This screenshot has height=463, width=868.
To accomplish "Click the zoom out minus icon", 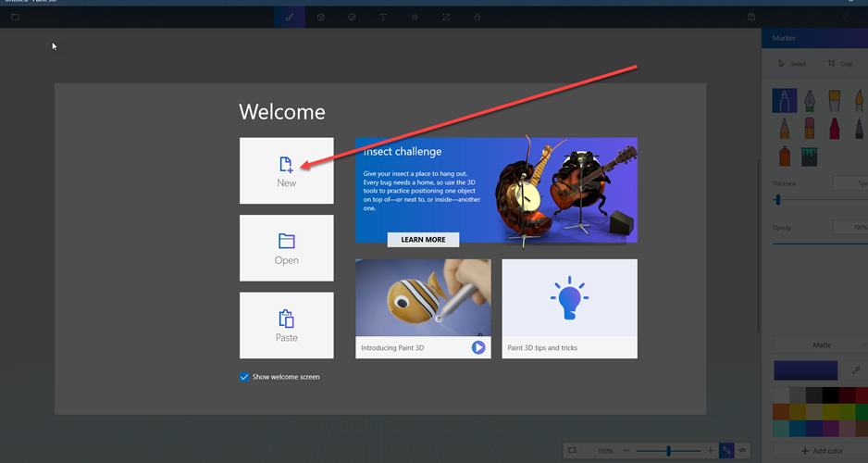I will point(626,451).
